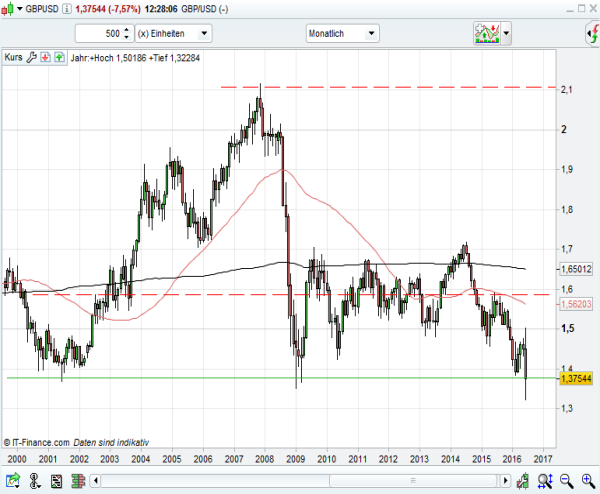
Task: Click the GBPUSD ticker name in header
Action: [x=42, y=9]
